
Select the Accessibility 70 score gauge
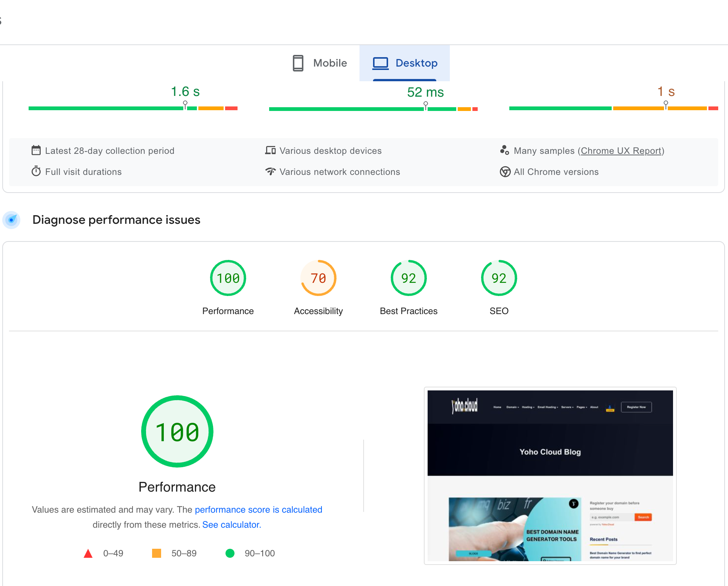[x=318, y=278]
